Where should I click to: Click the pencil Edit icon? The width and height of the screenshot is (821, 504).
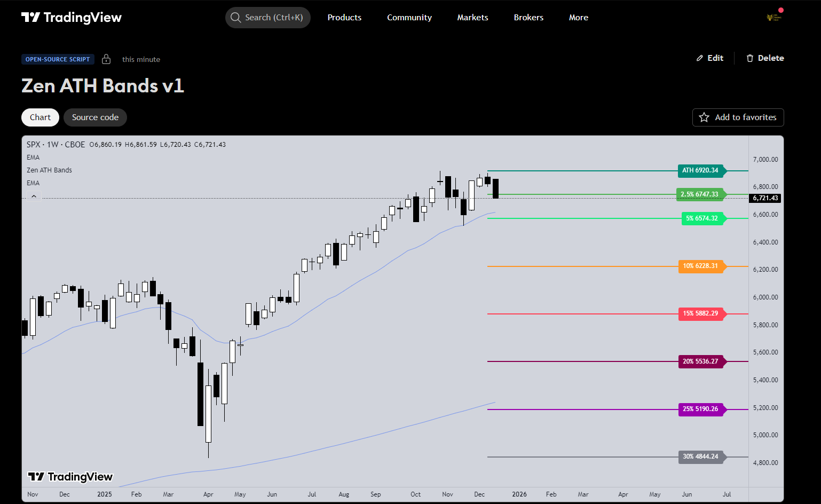click(700, 58)
